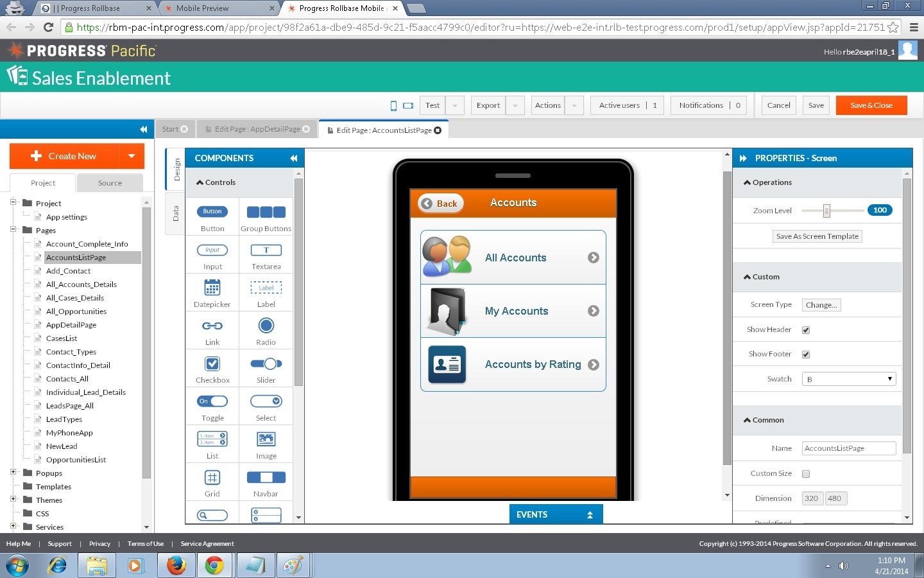The image size is (924, 578).
Task: Select the Datepicker control icon
Action: tap(212, 288)
